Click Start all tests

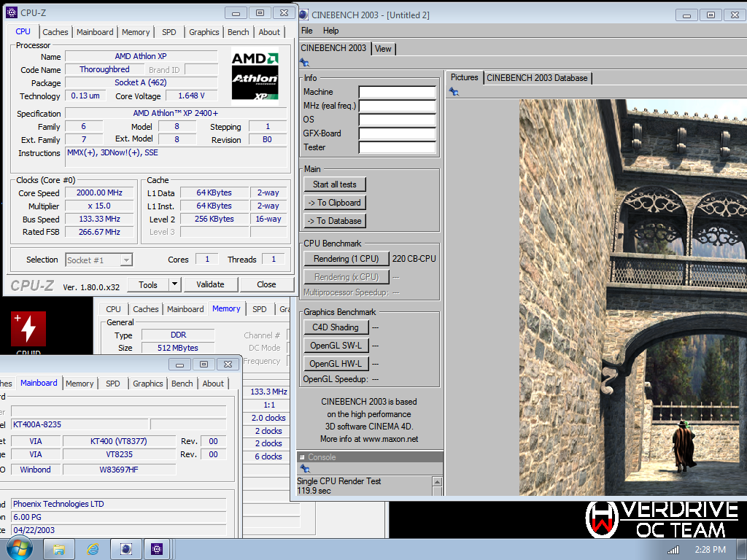click(334, 184)
